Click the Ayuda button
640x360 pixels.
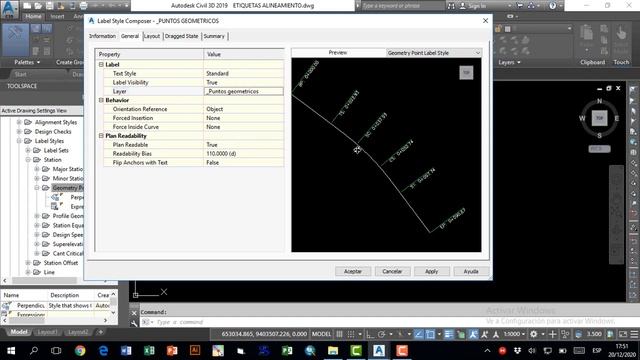[471, 271]
